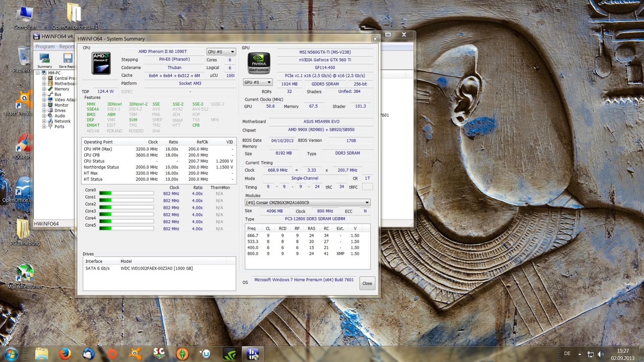
Task: Launch Firefox from the taskbar
Action: (x=65, y=354)
